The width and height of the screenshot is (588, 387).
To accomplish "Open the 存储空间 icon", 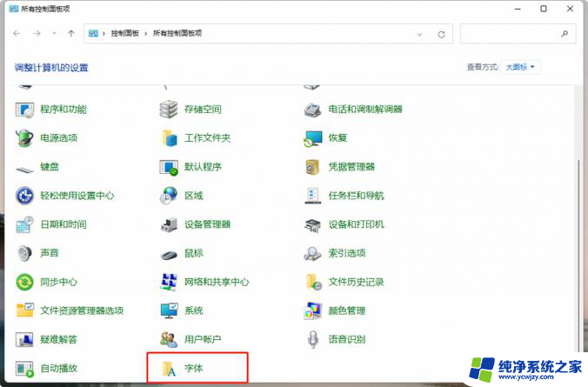I will tap(169, 110).
